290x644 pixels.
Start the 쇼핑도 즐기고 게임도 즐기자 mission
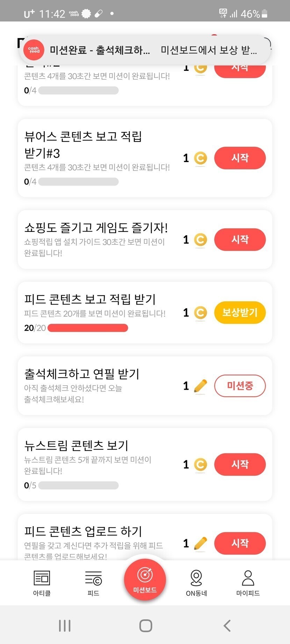pyautogui.click(x=240, y=240)
